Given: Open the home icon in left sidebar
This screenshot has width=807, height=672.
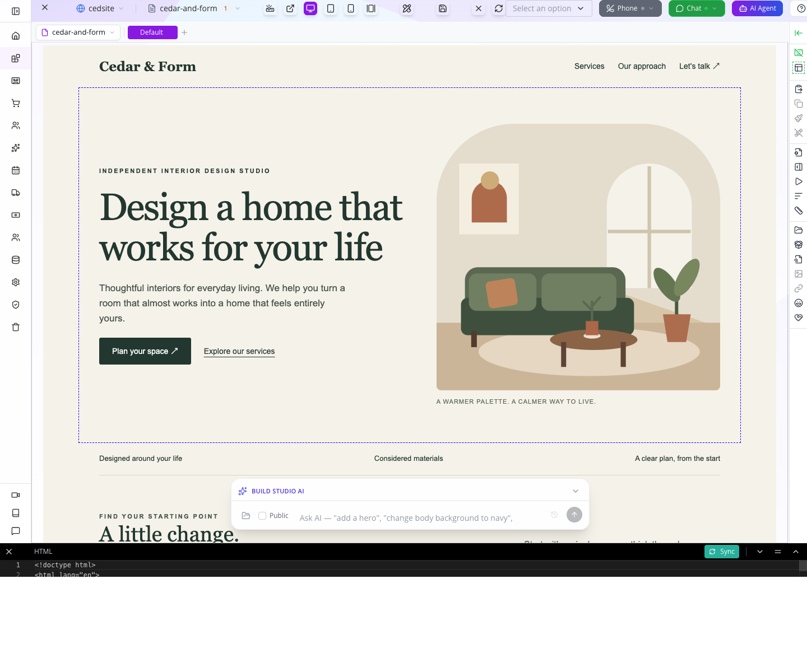Looking at the screenshot, I should [16, 36].
